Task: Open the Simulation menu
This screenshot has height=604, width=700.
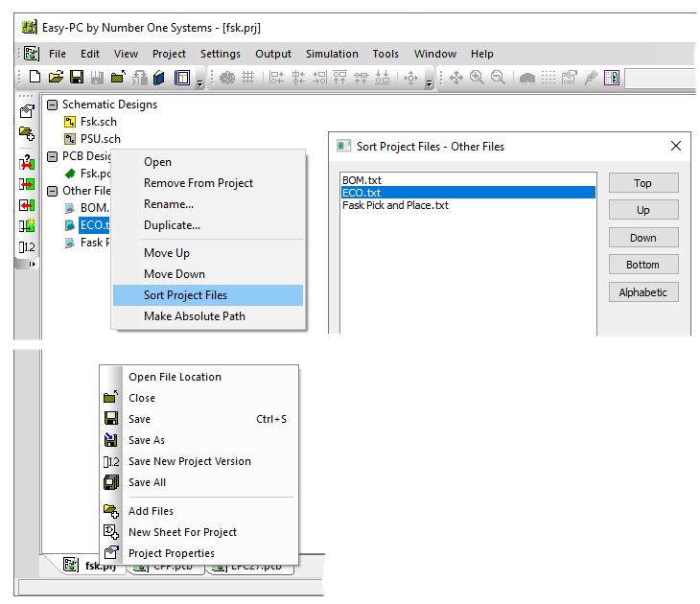Action: 332,54
